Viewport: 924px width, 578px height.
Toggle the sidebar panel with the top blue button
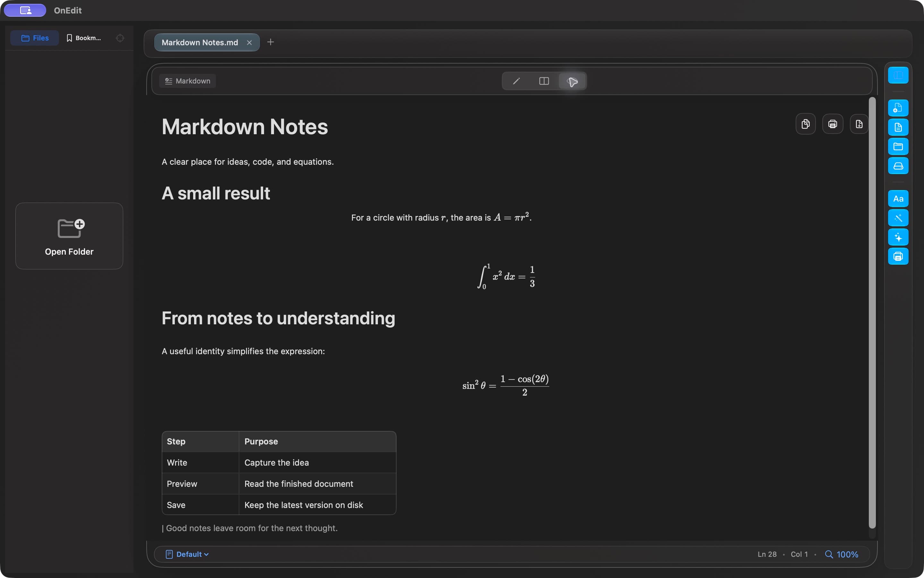(x=898, y=75)
